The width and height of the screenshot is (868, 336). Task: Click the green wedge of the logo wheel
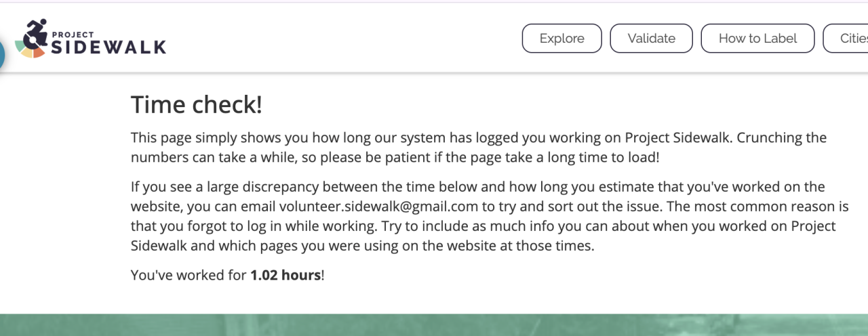tap(19, 45)
